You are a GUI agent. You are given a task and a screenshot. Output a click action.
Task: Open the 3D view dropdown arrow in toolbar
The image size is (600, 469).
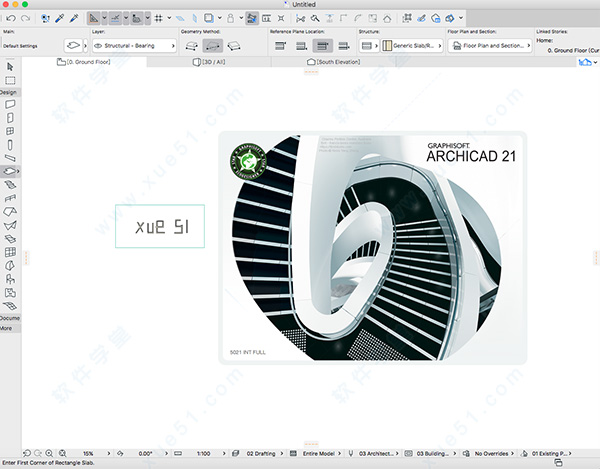click(x=461, y=18)
